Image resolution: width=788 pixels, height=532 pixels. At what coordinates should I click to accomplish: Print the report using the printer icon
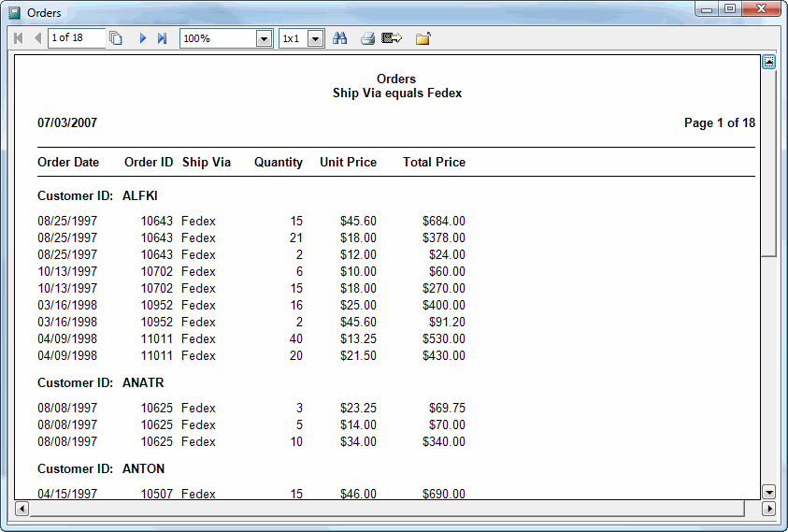pos(367,38)
